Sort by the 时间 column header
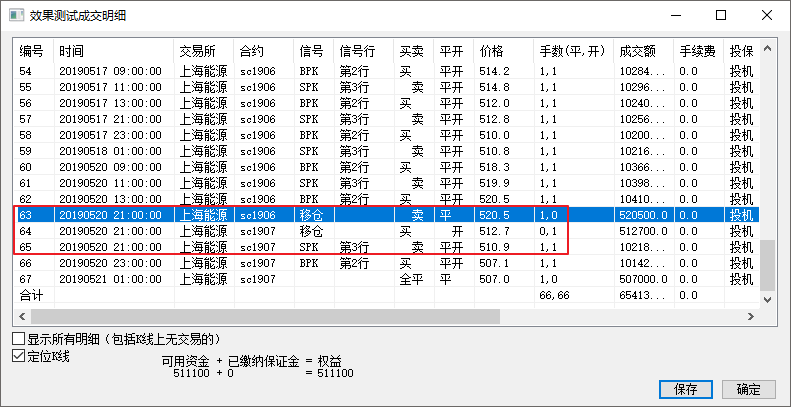Screen dimensions: 791x407 click(x=112, y=51)
